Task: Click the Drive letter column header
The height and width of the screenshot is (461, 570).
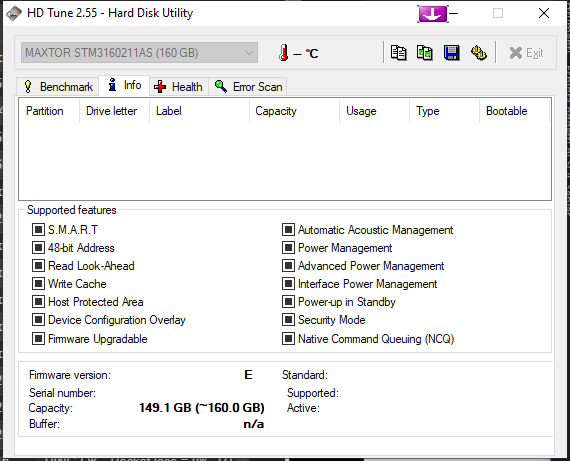Action: point(114,111)
